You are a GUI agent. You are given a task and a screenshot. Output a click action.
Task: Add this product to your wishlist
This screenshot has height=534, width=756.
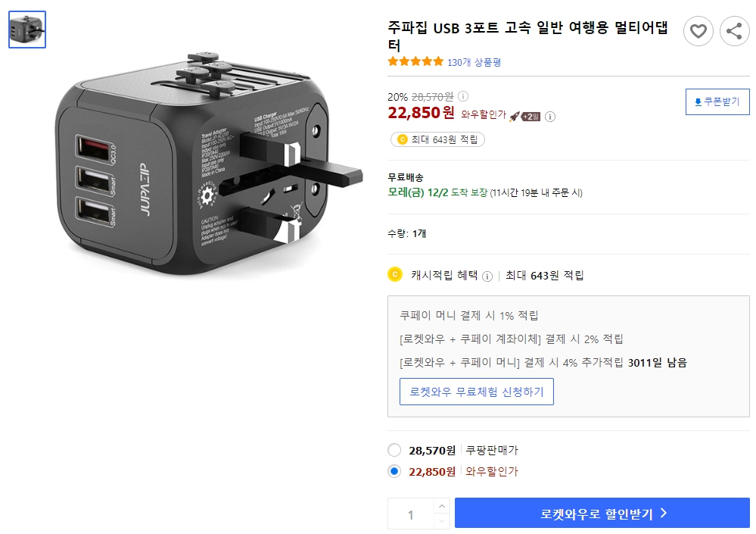tap(698, 31)
